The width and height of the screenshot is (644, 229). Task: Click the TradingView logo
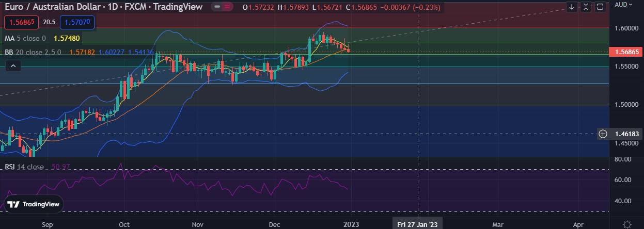tap(34, 204)
